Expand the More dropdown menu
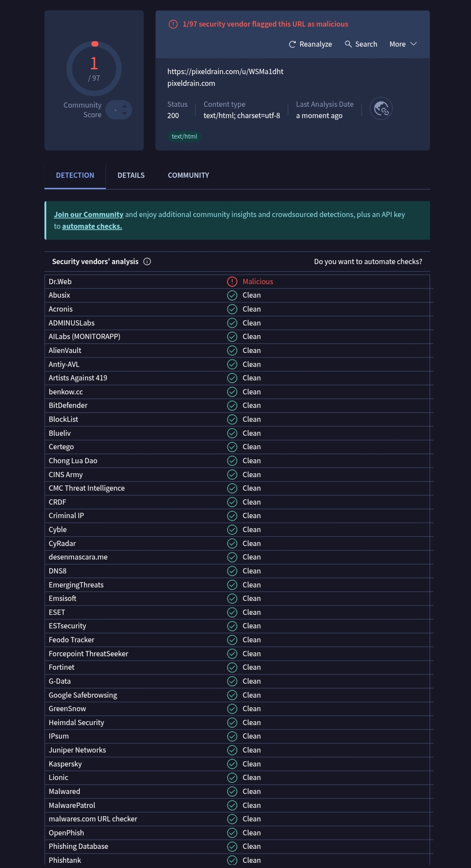471x868 pixels. [x=403, y=44]
